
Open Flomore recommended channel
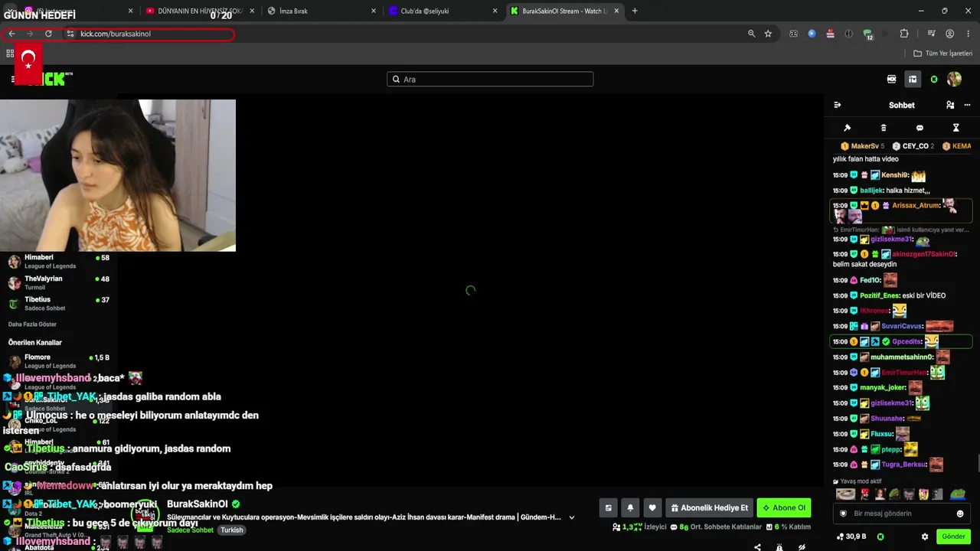tap(58, 361)
